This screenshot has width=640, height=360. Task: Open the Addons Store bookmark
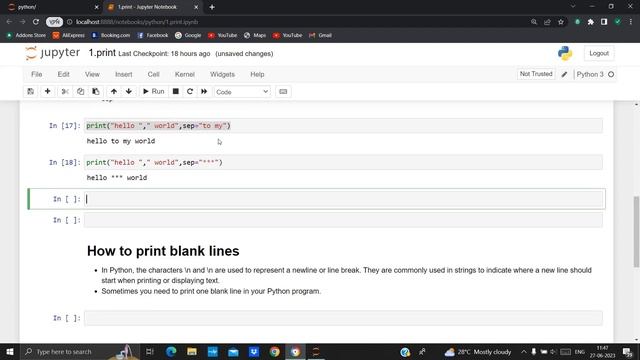(26, 36)
